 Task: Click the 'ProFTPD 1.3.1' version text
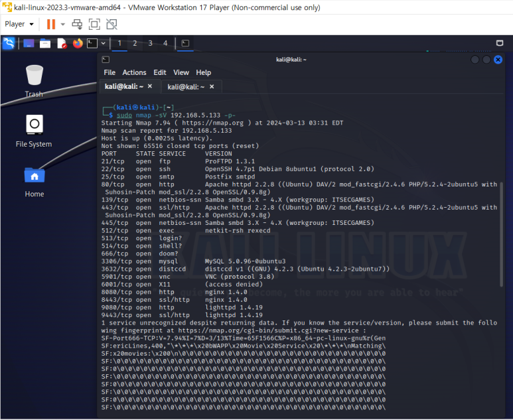pyautogui.click(x=230, y=161)
